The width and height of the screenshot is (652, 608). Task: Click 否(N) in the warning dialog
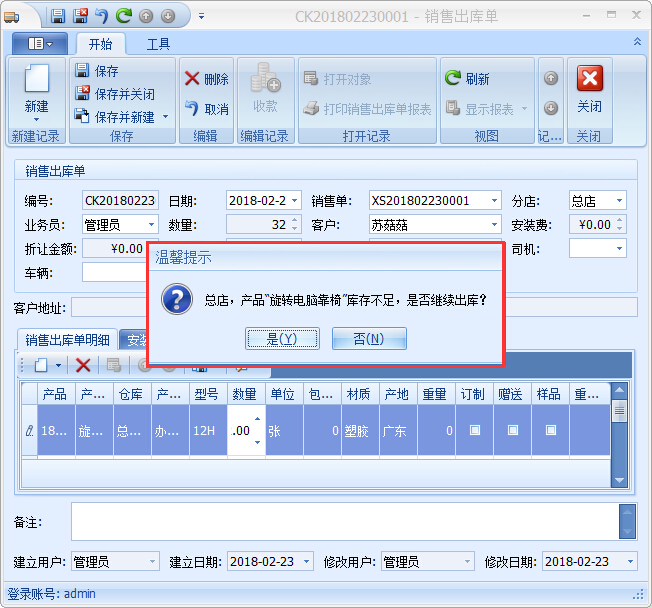(x=368, y=339)
